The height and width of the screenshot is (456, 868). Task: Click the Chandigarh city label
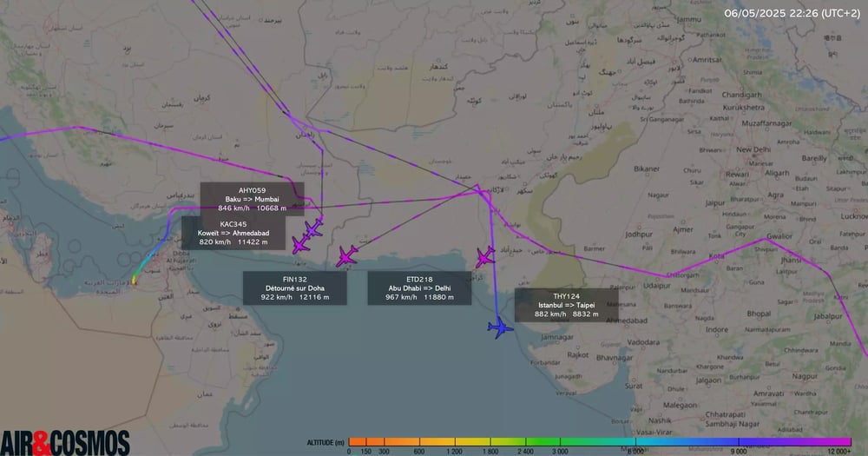pos(742,95)
